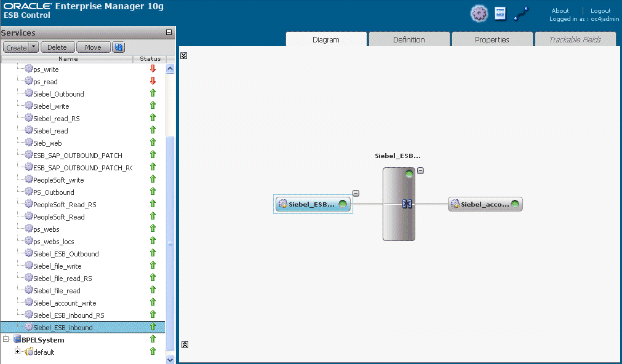Collapse the Siebel_ESB adapter node minus toggle

[x=356, y=193]
